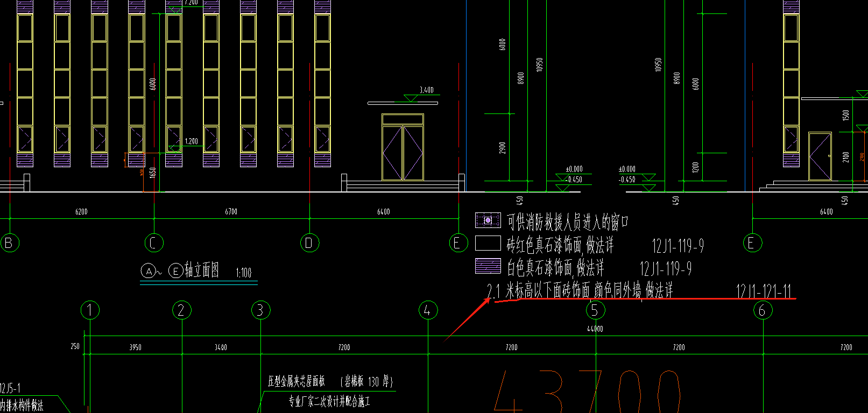Click the 1.200 elevation label
The height and width of the screenshot is (413, 868).
[191, 141]
